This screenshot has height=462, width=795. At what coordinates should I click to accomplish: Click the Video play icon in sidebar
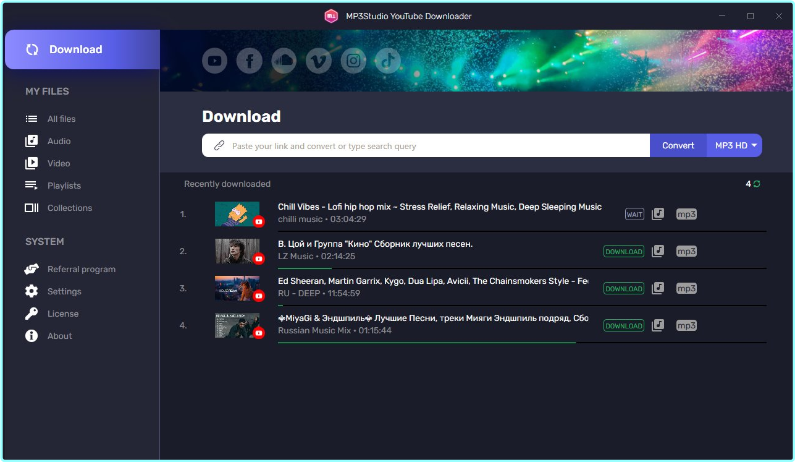pyautogui.click(x=31, y=163)
